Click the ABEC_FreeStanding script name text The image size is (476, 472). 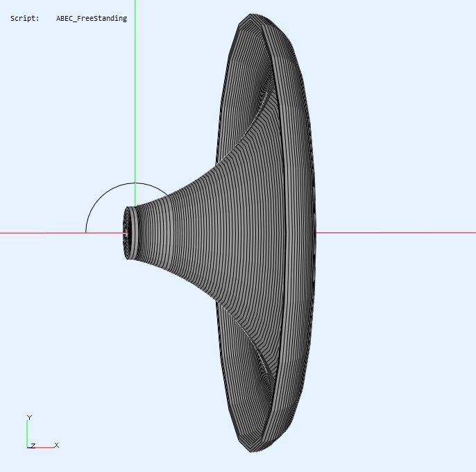tap(92, 19)
